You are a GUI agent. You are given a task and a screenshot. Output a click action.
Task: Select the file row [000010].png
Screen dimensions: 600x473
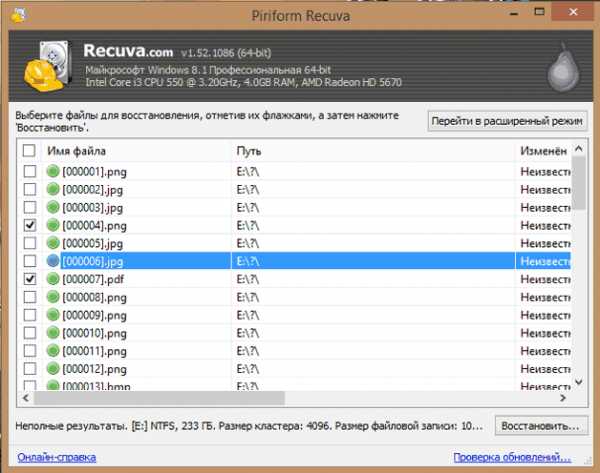click(294, 333)
